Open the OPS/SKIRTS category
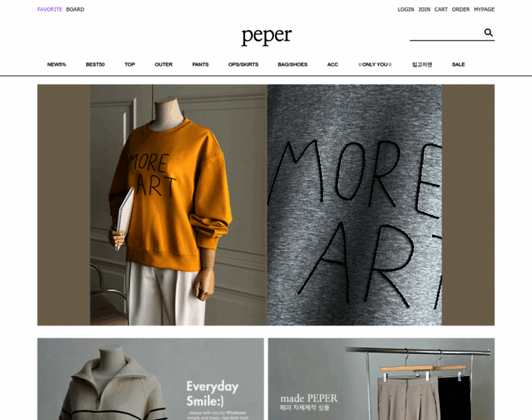The width and height of the screenshot is (532, 420). pyautogui.click(x=244, y=64)
